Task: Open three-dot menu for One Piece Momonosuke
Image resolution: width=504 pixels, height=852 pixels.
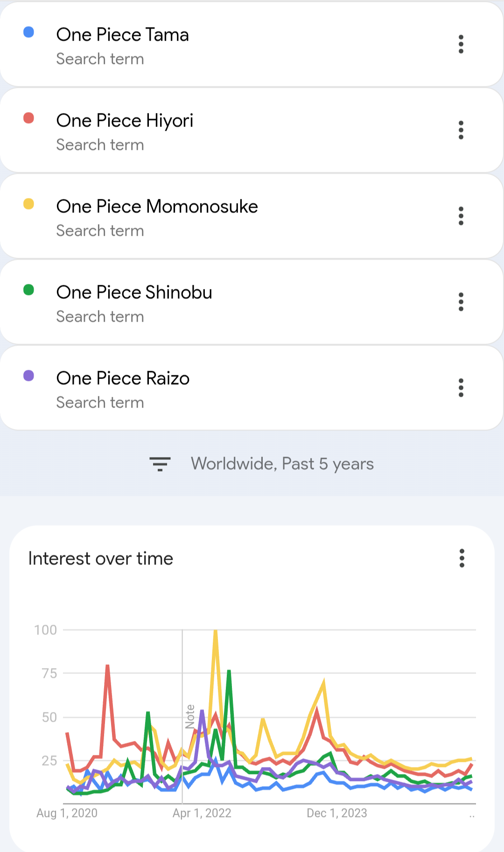Action: [461, 216]
